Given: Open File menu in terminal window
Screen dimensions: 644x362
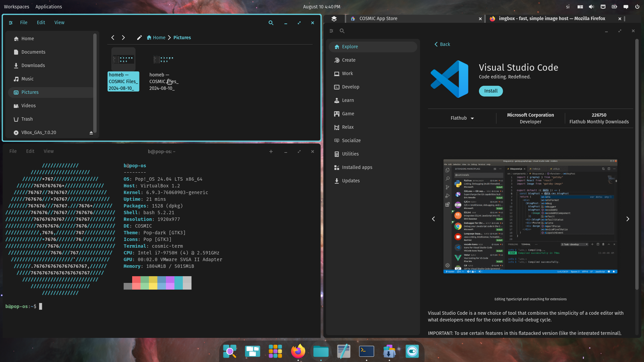Looking at the screenshot, I should 13,151.
